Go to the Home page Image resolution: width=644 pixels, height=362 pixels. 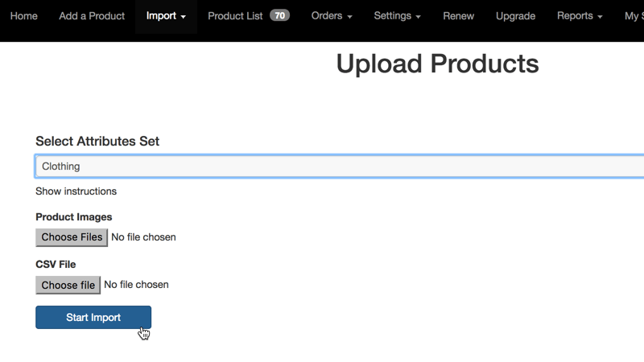point(23,16)
